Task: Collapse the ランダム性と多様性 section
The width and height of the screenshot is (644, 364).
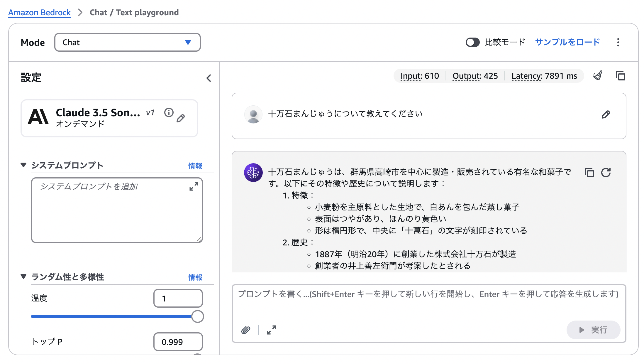Action: (x=24, y=277)
